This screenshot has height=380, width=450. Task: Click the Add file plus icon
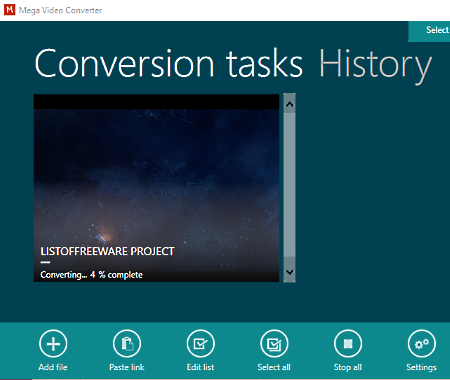[53, 343]
